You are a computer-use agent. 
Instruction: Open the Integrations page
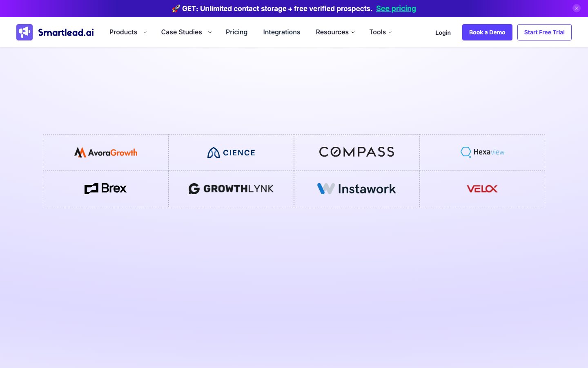(282, 32)
